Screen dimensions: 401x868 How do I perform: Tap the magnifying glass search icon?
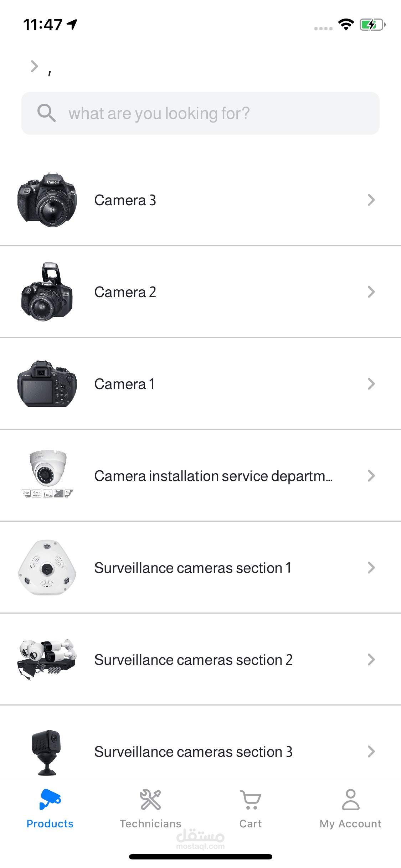click(46, 113)
